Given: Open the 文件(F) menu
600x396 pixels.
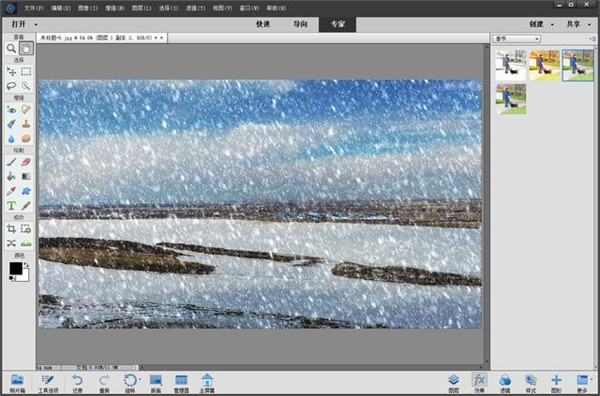Looking at the screenshot, I should 34,8.
